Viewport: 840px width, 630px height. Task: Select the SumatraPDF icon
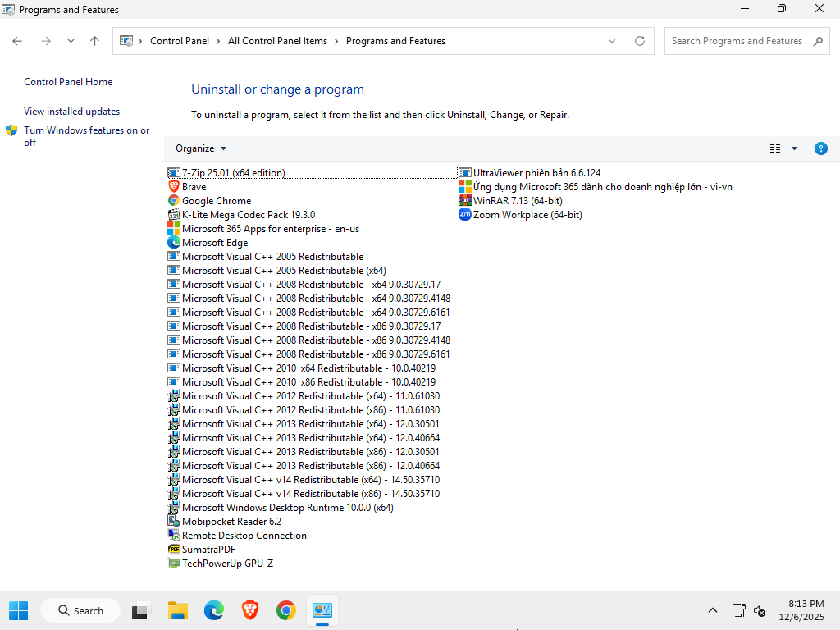click(174, 550)
